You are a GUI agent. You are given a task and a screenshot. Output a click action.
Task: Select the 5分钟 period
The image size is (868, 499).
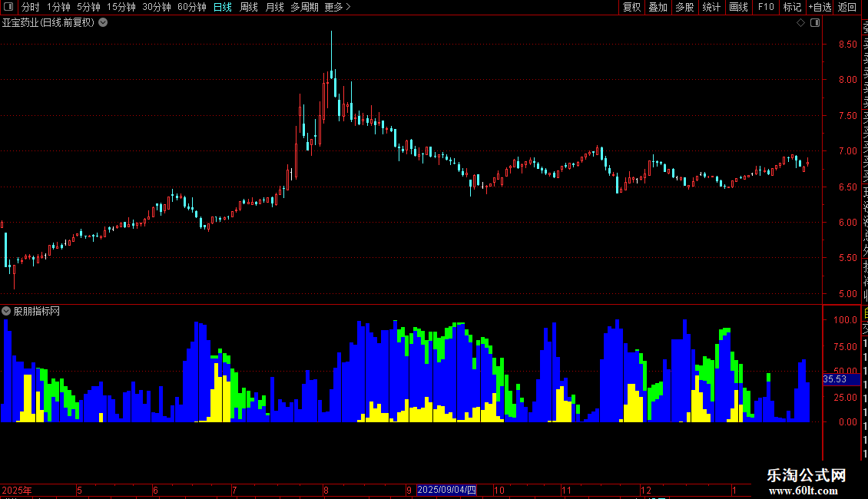click(88, 7)
